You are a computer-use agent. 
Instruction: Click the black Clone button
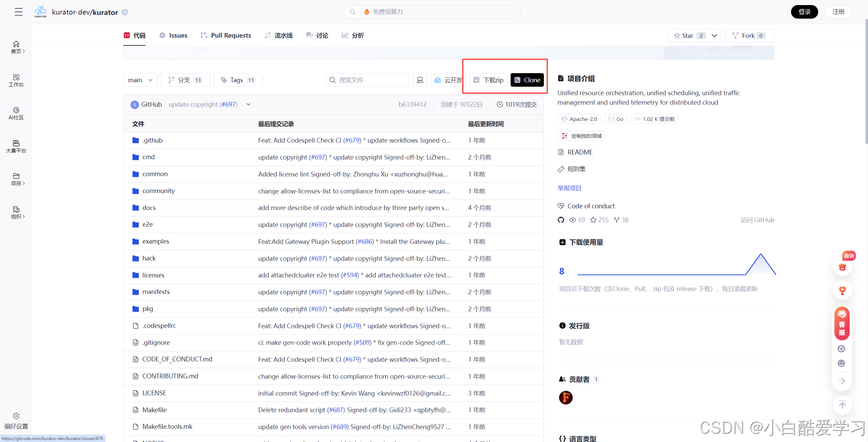tap(527, 80)
